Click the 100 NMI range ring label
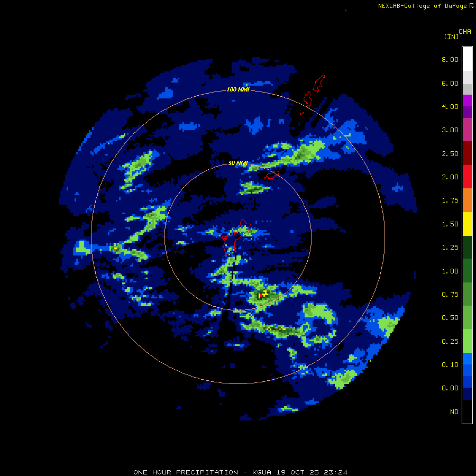The image size is (476, 476). 238,89
